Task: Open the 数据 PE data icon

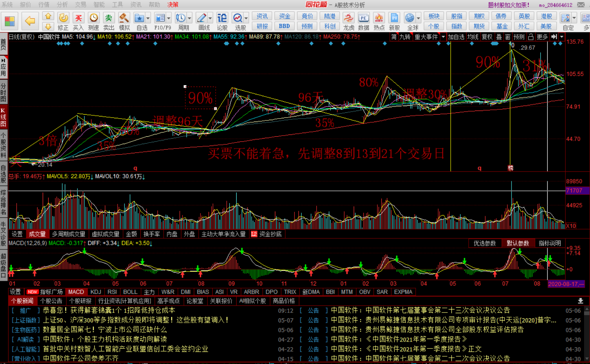Action: 364,22
